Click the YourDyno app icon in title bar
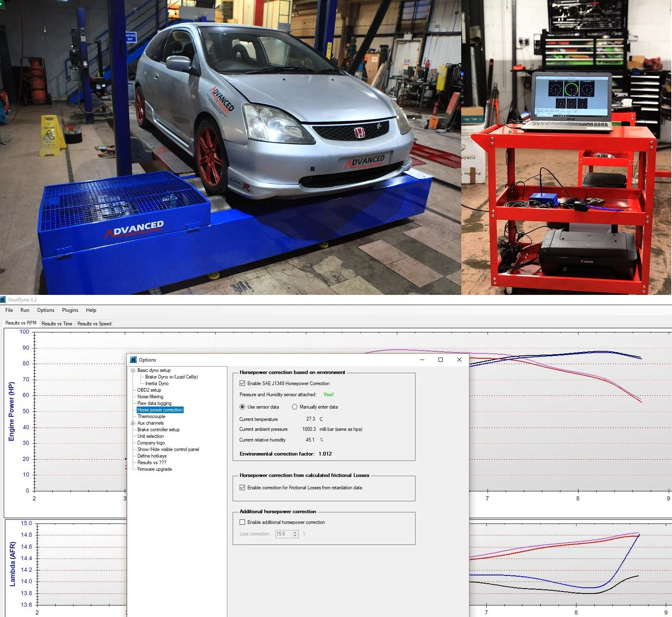 coord(3,299)
